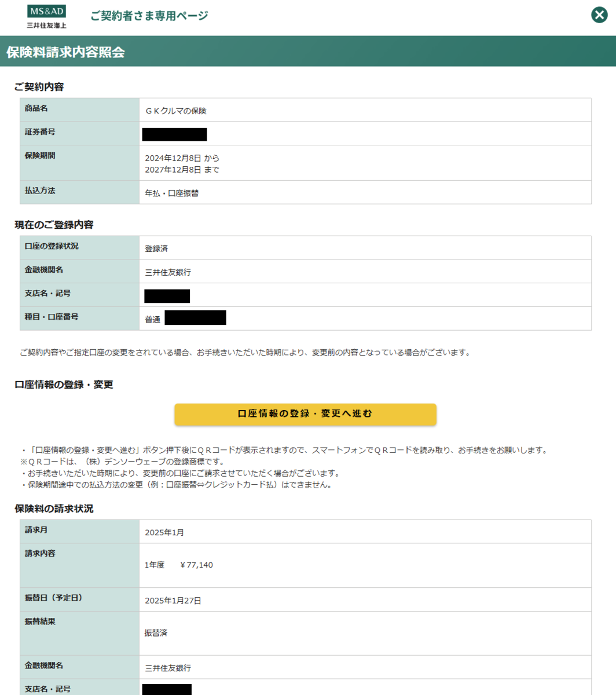The width and height of the screenshot is (616, 695).
Task: Click the 商品名 label cell
Action: click(x=80, y=110)
